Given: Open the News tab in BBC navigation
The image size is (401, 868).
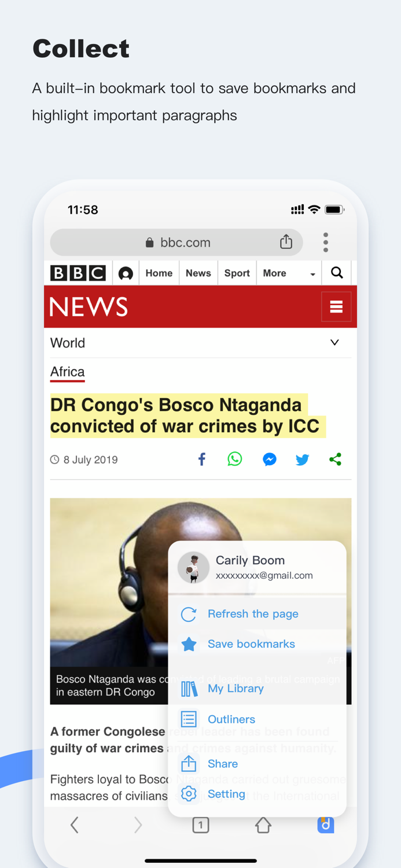Looking at the screenshot, I should (x=198, y=273).
